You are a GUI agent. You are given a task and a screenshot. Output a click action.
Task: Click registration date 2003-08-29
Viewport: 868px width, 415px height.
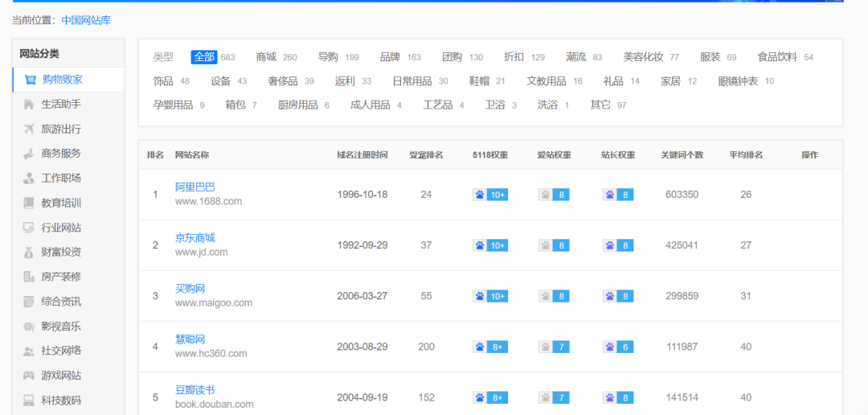362,347
